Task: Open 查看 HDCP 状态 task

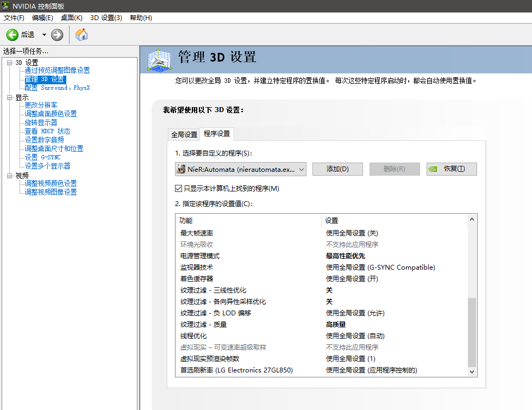Action: pos(47,131)
